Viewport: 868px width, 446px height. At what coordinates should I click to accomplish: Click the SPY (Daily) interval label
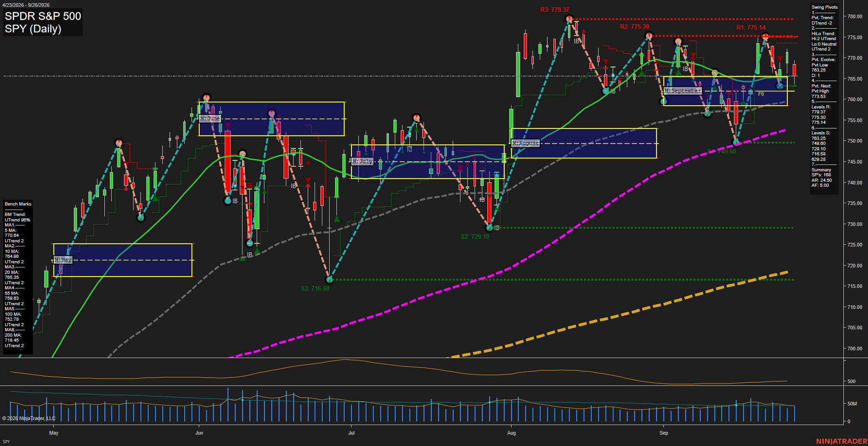[33, 29]
